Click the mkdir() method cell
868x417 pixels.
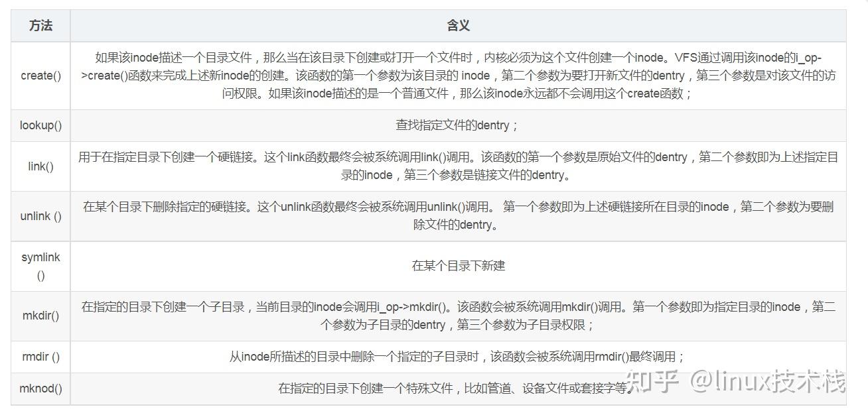click(40, 316)
